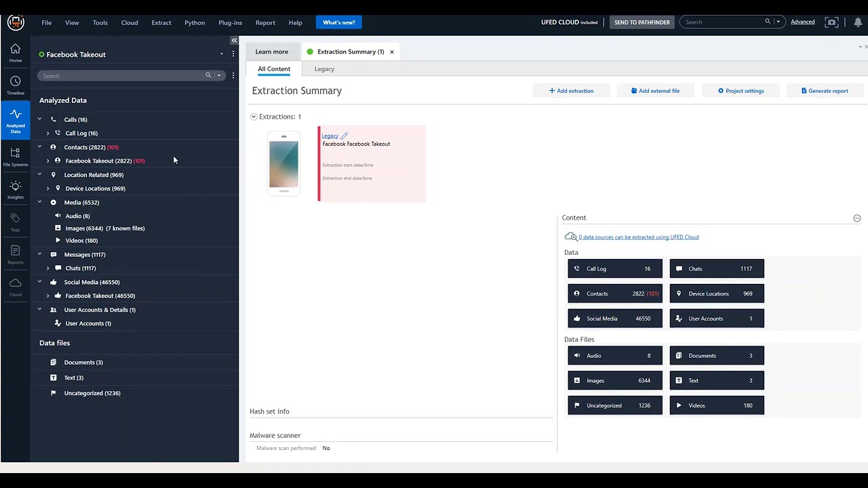This screenshot has width=868, height=488.
Task: Click the application logo icon
Action: tap(16, 22)
